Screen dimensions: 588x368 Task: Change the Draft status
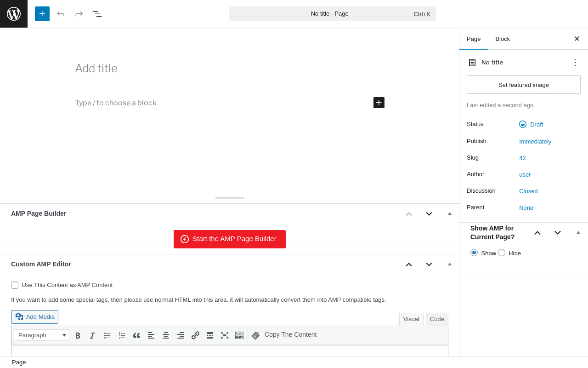[531, 124]
